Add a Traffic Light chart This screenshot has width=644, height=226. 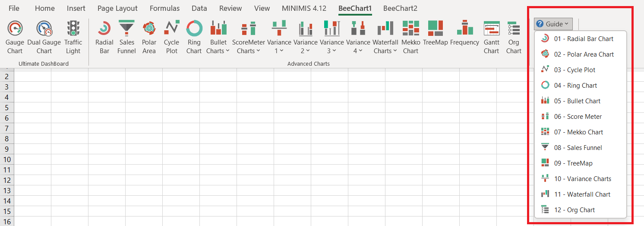point(73,37)
